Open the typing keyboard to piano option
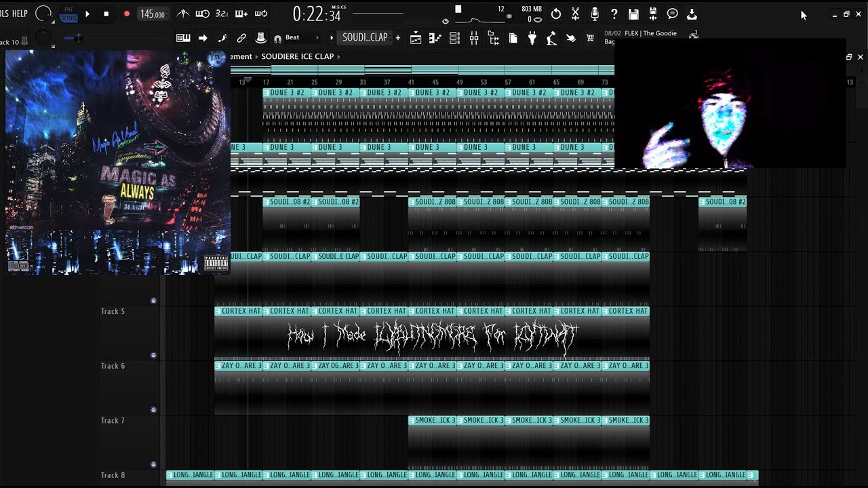 click(x=183, y=38)
